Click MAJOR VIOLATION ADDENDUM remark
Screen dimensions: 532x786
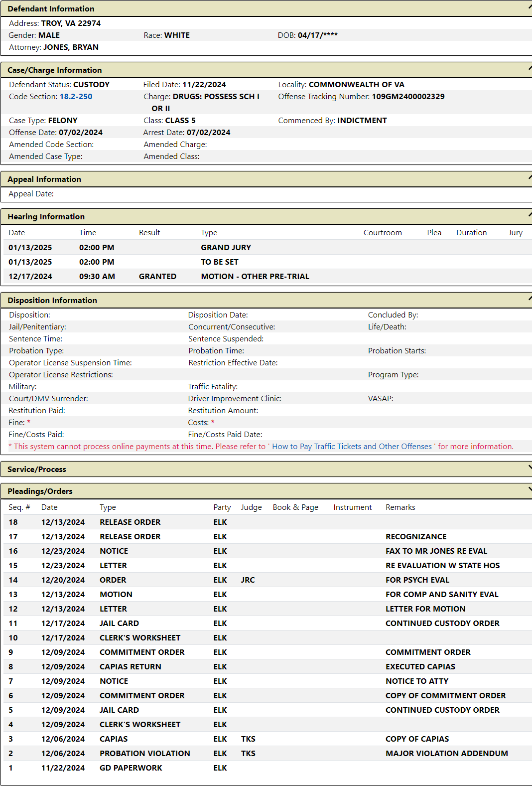coord(447,754)
